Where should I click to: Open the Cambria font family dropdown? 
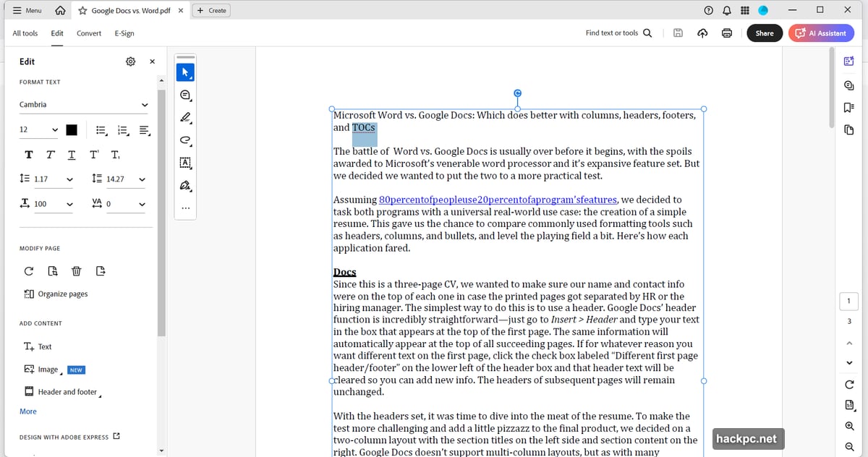82,104
